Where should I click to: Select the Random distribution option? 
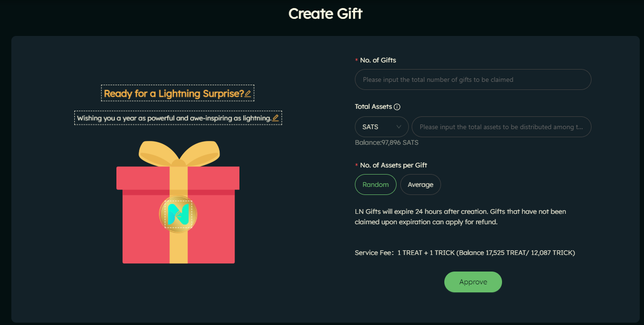point(376,184)
